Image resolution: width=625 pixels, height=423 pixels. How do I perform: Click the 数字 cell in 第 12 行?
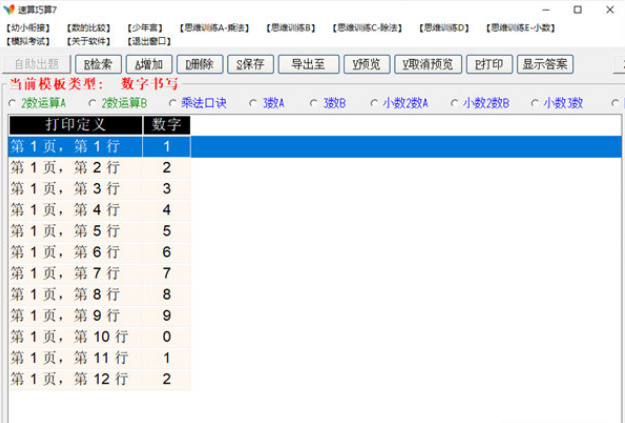click(x=167, y=379)
